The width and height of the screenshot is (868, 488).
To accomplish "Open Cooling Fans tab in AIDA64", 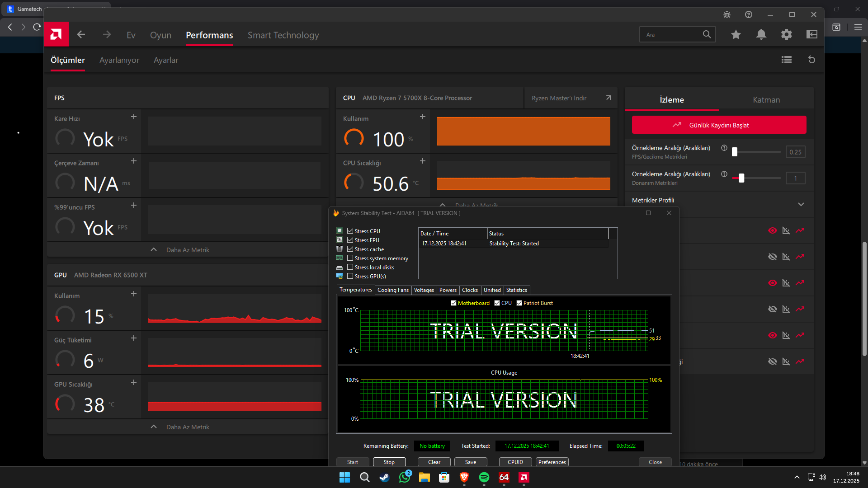I will click(x=393, y=290).
